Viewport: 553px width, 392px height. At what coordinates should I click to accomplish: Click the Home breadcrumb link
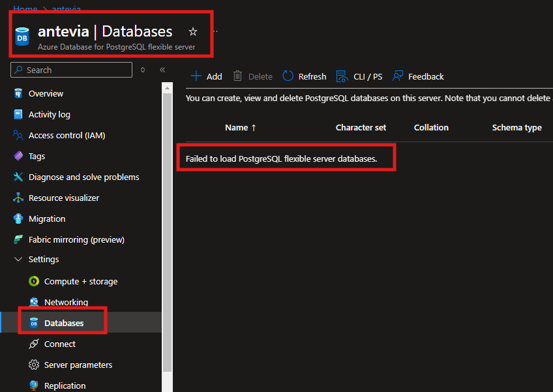pos(25,8)
